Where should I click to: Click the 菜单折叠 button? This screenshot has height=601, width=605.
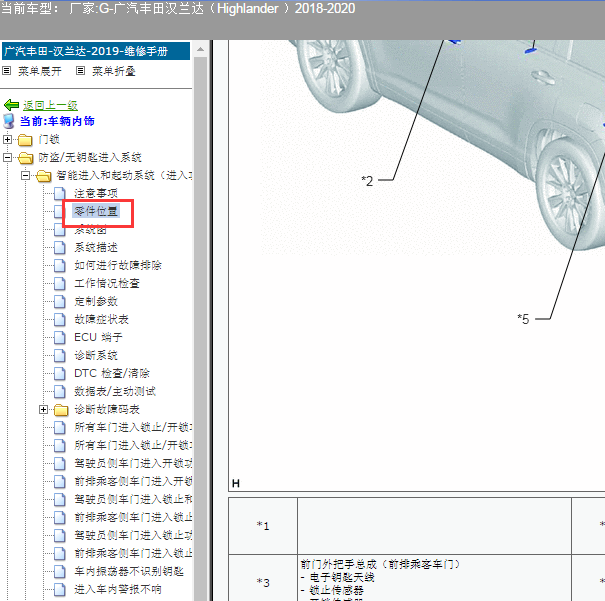114,71
